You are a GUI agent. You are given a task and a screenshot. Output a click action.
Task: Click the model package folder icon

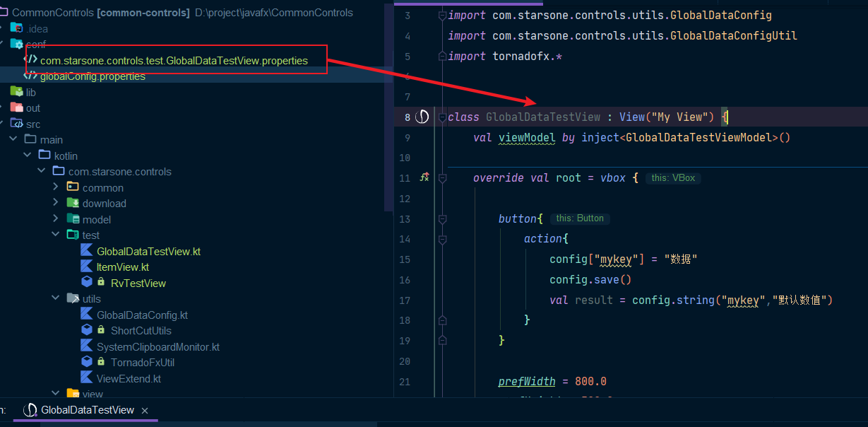(x=73, y=219)
